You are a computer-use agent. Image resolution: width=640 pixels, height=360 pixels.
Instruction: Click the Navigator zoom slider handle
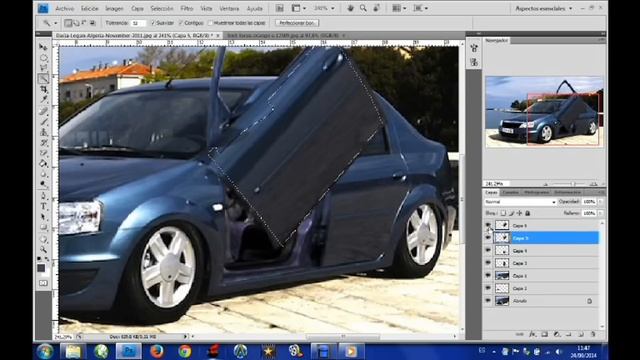573,184
